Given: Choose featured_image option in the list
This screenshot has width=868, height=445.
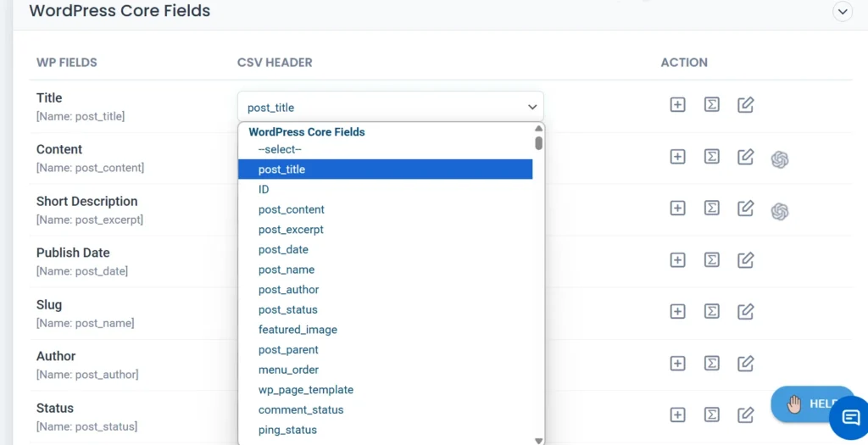Looking at the screenshot, I should coord(298,330).
